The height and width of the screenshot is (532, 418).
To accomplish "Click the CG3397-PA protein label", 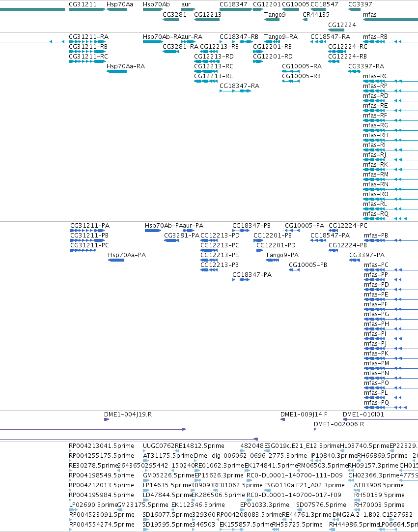I will click(x=367, y=255).
